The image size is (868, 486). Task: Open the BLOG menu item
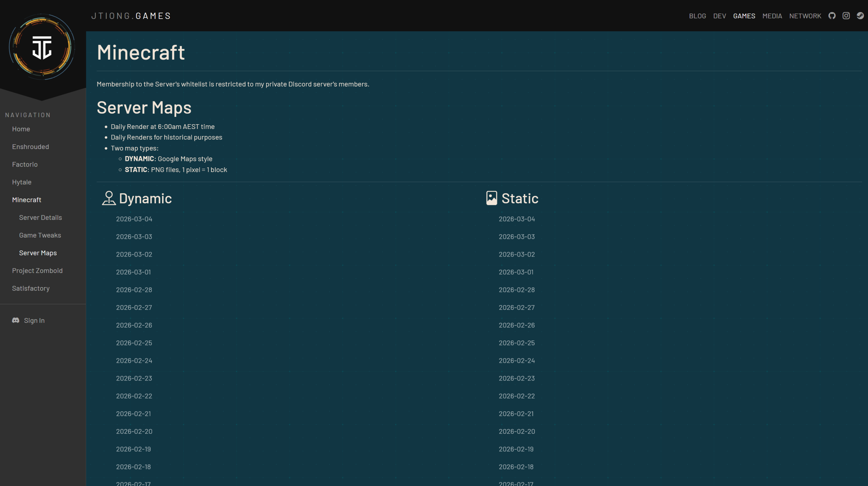pos(697,16)
